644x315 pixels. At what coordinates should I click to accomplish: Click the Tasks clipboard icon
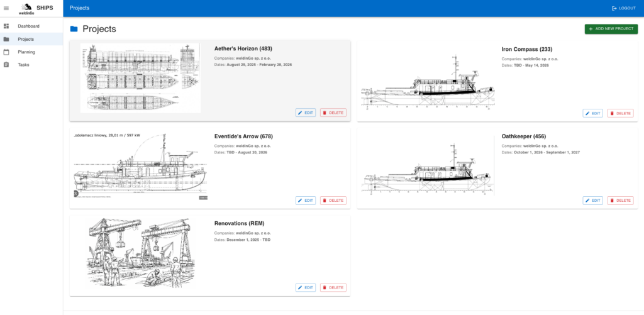pyautogui.click(x=6, y=65)
